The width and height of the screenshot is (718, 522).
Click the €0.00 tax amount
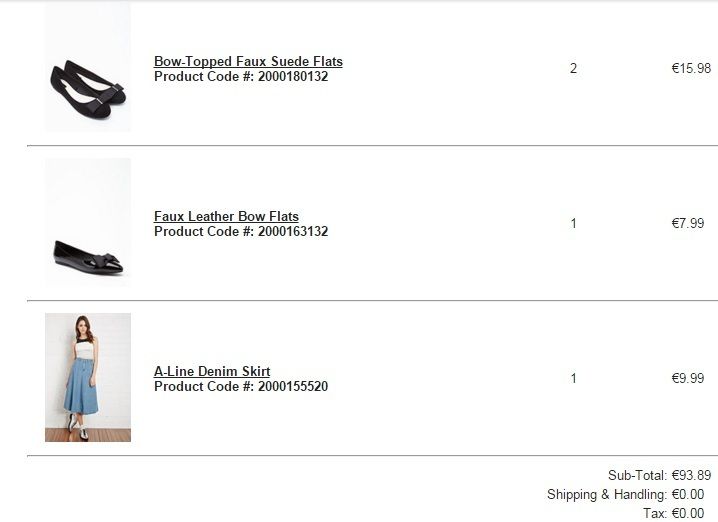(687, 513)
